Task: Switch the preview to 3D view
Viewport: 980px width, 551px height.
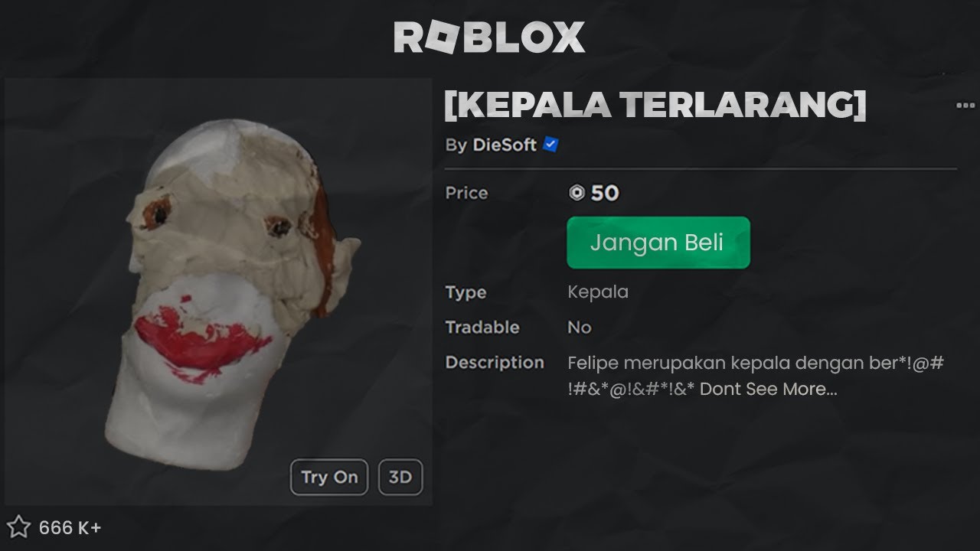Action: [400, 478]
